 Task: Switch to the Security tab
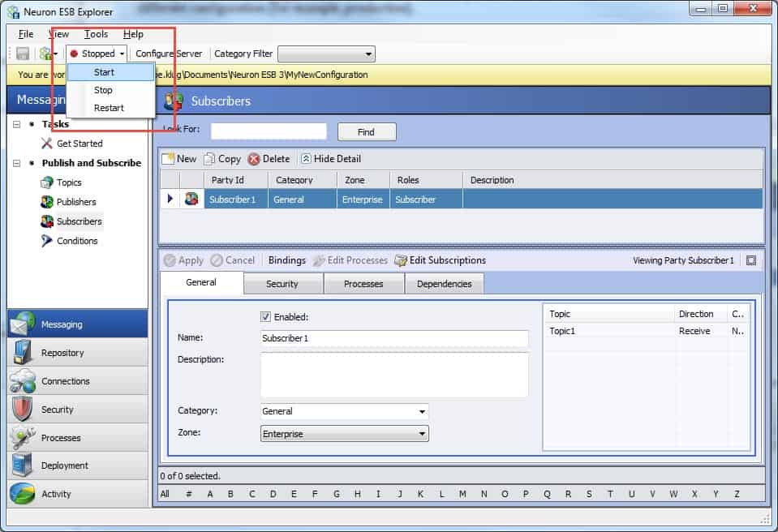pyautogui.click(x=283, y=284)
